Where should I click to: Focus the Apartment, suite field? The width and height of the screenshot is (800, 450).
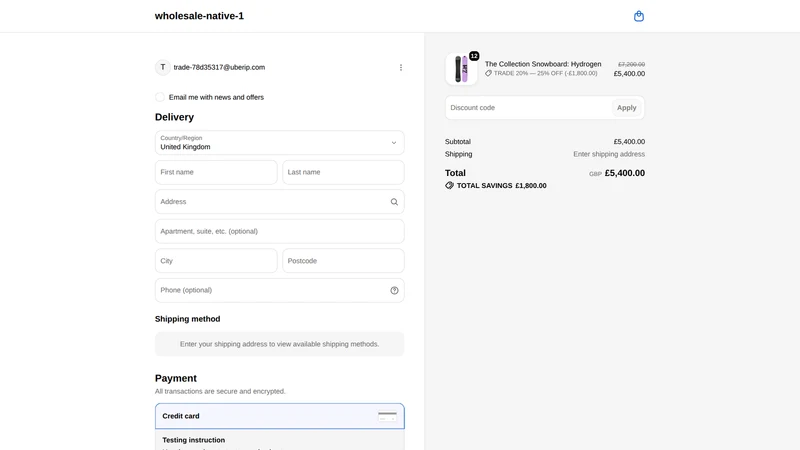tap(280, 232)
